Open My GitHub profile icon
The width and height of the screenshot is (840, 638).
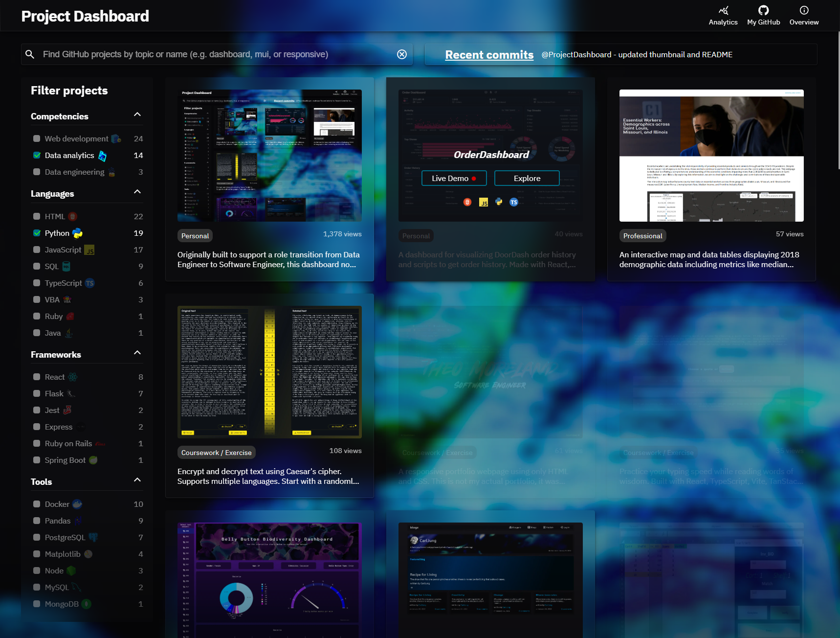pos(763,11)
